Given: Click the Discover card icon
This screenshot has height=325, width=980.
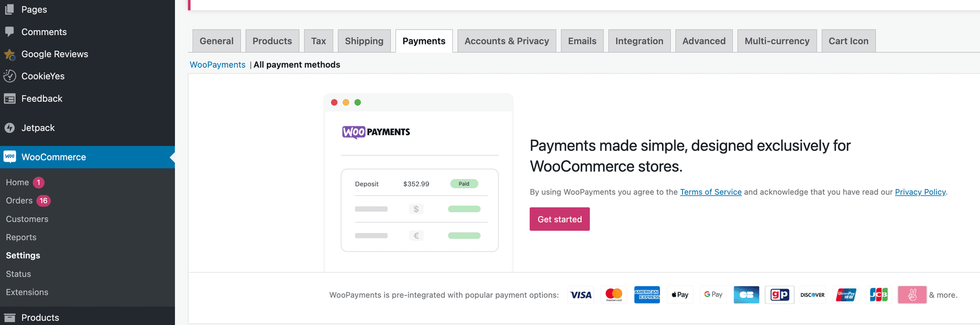Looking at the screenshot, I should point(813,294).
